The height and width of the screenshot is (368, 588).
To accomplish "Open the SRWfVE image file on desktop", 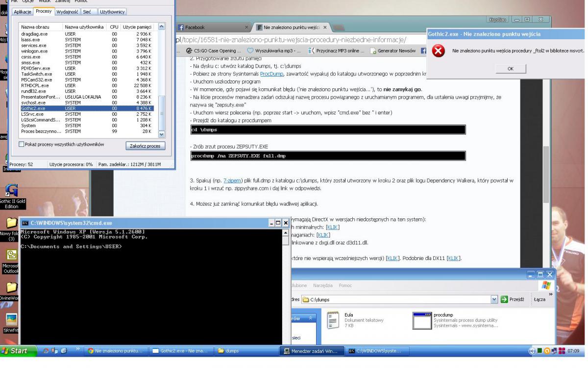I will (x=11, y=319).
